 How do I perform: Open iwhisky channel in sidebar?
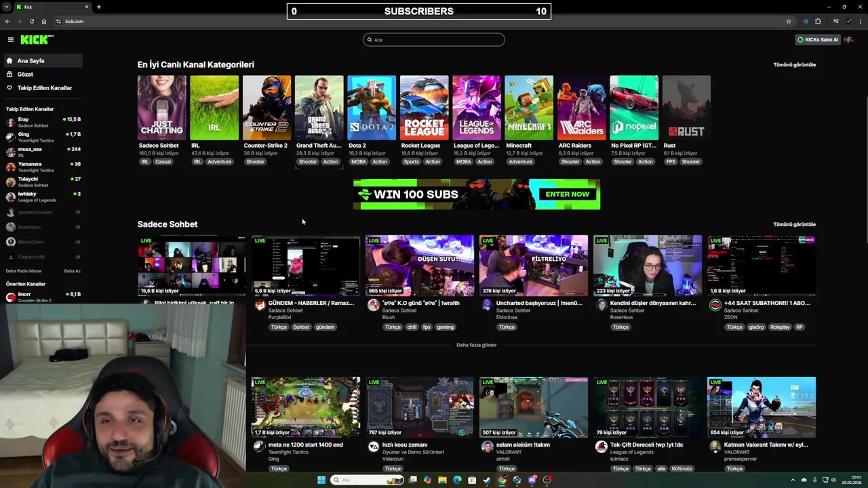click(x=42, y=197)
